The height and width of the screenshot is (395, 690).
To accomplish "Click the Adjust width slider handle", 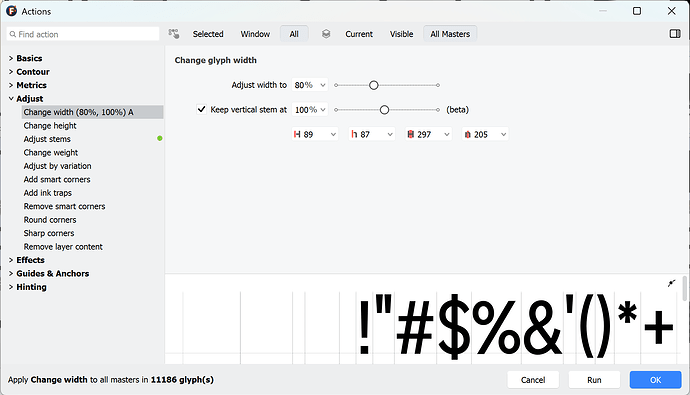I will [374, 85].
